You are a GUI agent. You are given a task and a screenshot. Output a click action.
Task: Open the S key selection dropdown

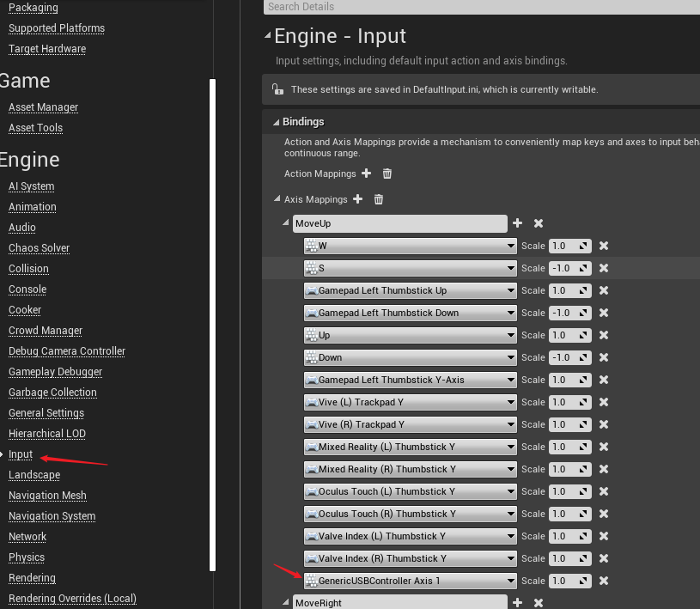coord(411,268)
